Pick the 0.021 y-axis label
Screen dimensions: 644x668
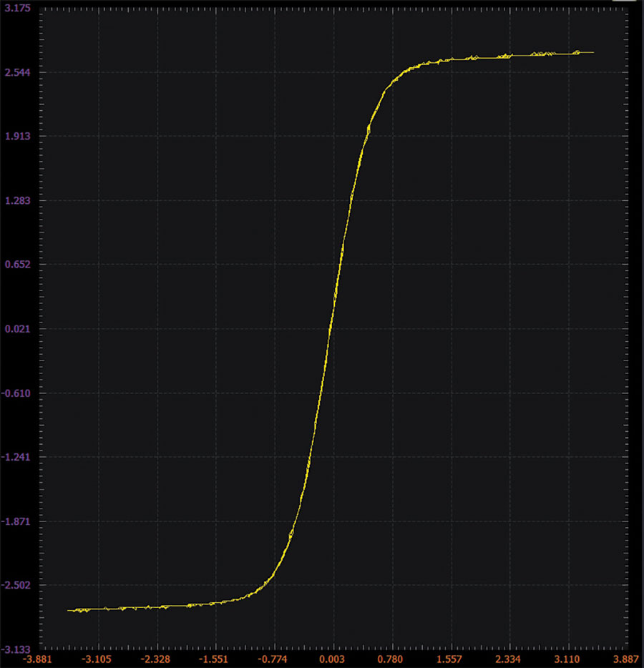[x=17, y=329]
